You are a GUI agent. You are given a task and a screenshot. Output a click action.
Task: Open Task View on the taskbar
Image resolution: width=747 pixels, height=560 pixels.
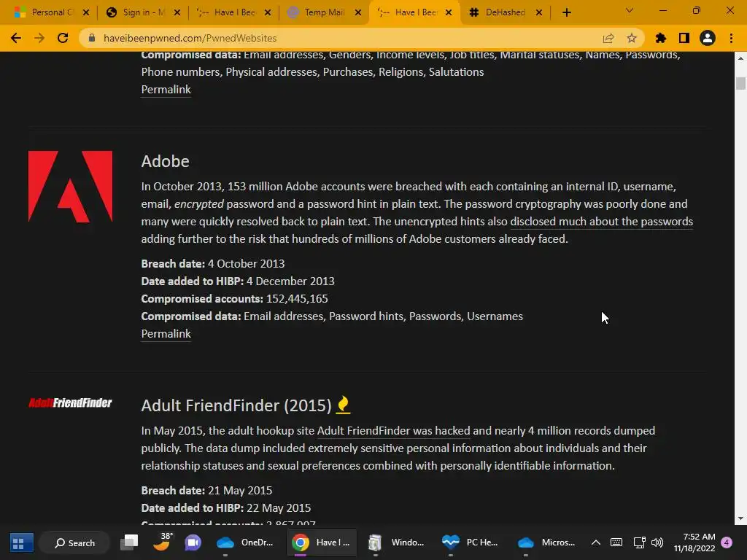(x=128, y=542)
